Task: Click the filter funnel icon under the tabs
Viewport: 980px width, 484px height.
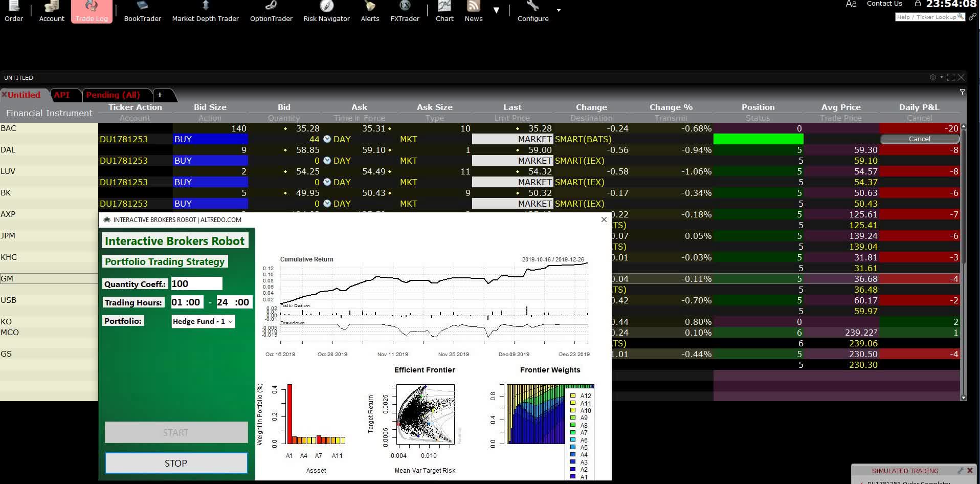Action: click(x=963, y=92)
